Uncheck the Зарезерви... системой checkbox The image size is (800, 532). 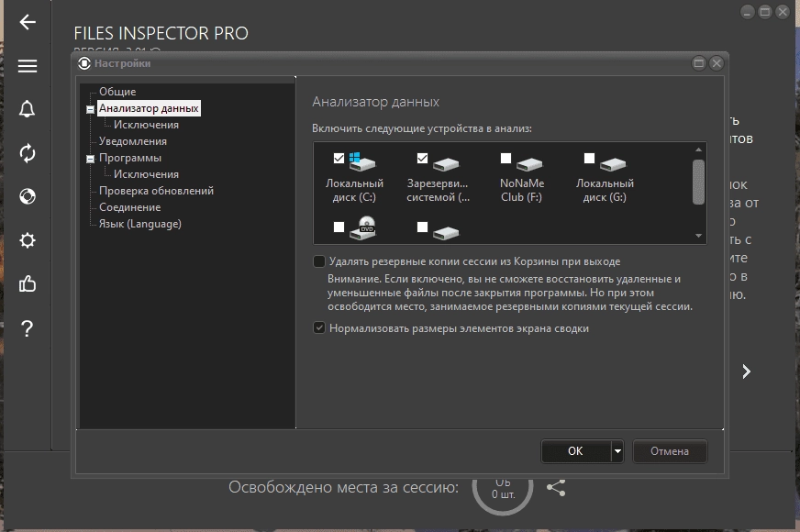tap(422, 158)
